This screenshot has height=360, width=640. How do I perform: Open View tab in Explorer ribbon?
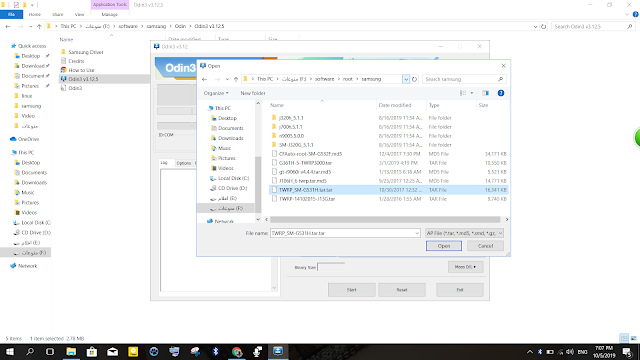79,14
